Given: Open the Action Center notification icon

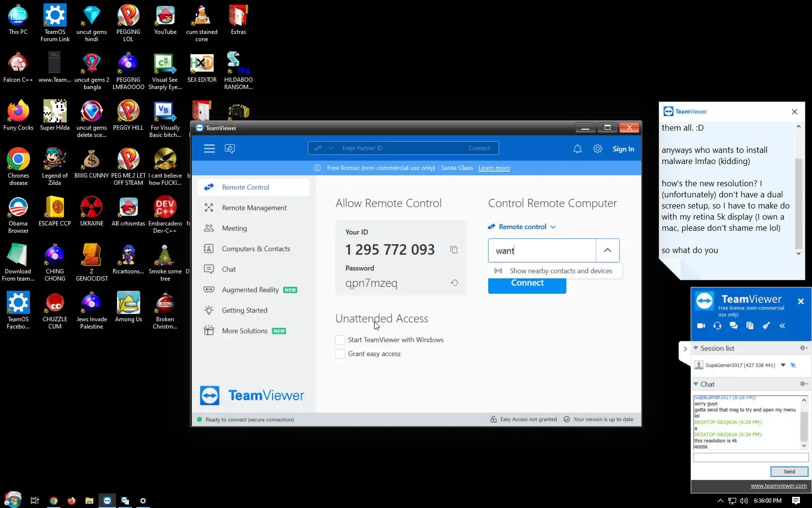Looking at the screenshot, I should click(x=796, y=501).
